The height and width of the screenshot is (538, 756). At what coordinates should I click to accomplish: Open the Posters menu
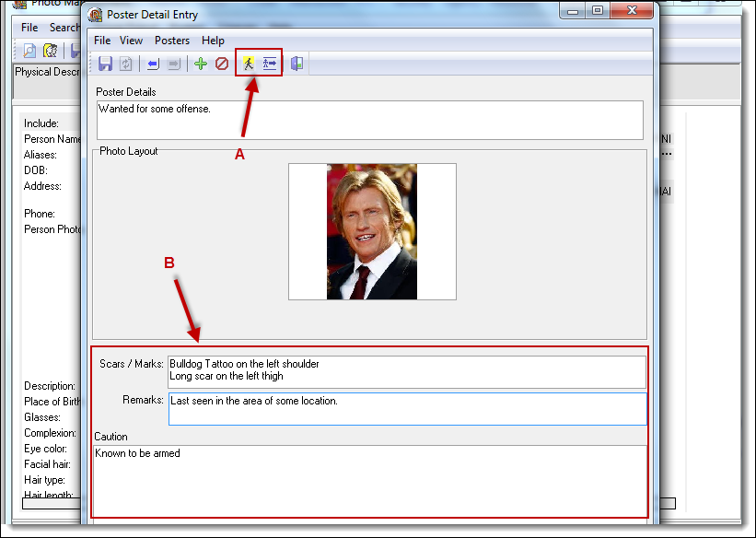click(172, 41)
